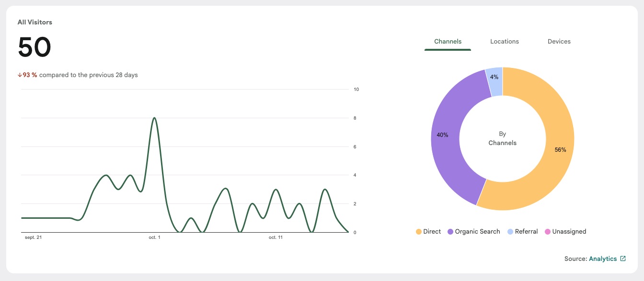Image resolution: width=644 pixels, height=281 pixels.
Task: Click the orange Direct legend dot
Action: [x=419, y=232]
